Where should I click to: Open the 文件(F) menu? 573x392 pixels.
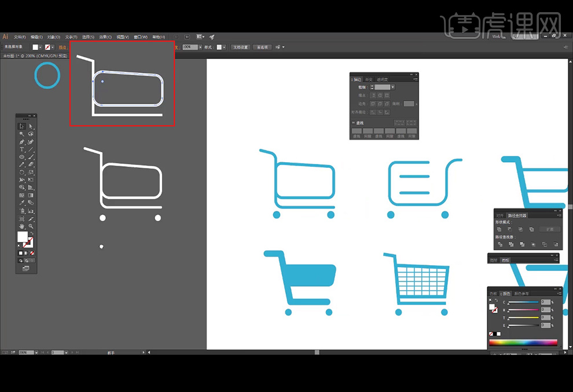point(20,36)
